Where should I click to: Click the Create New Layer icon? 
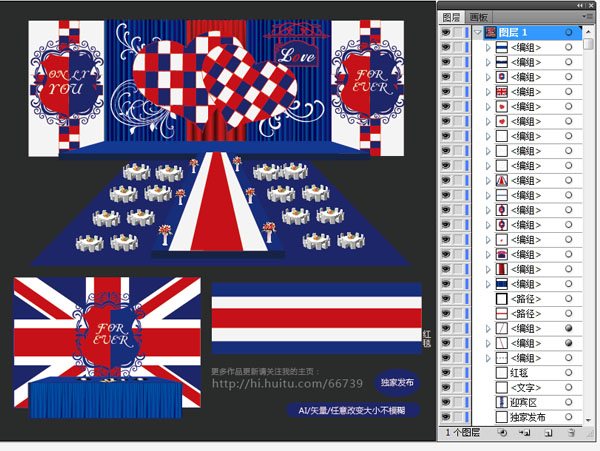coord(548,433)
